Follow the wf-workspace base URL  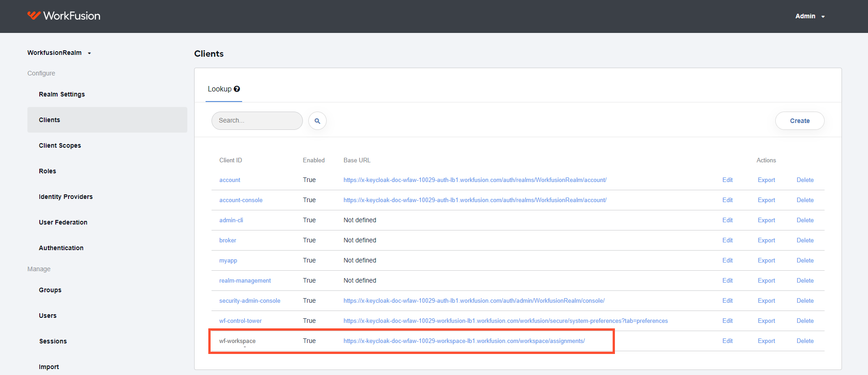(464, 341)
